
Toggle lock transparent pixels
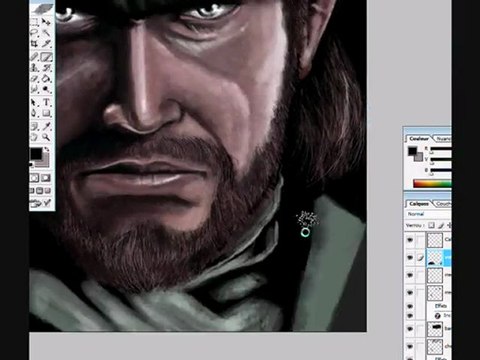431,225
